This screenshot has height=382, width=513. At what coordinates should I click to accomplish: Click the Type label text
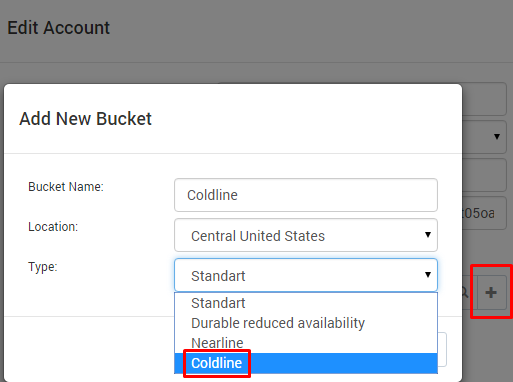pyautogui.click(x=43, y=267)
